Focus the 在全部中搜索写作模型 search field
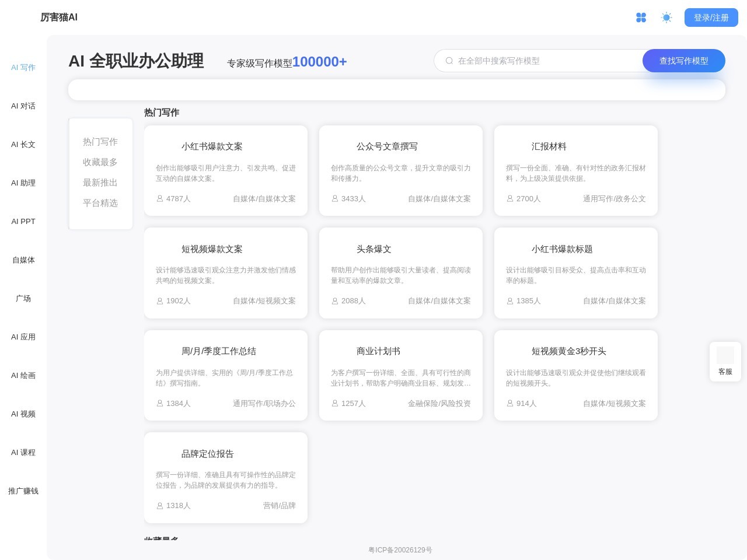 tap(543, 61)
